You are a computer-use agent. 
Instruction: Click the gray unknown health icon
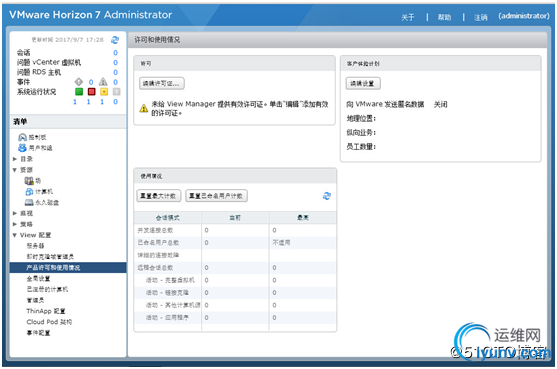pos(116,92)
